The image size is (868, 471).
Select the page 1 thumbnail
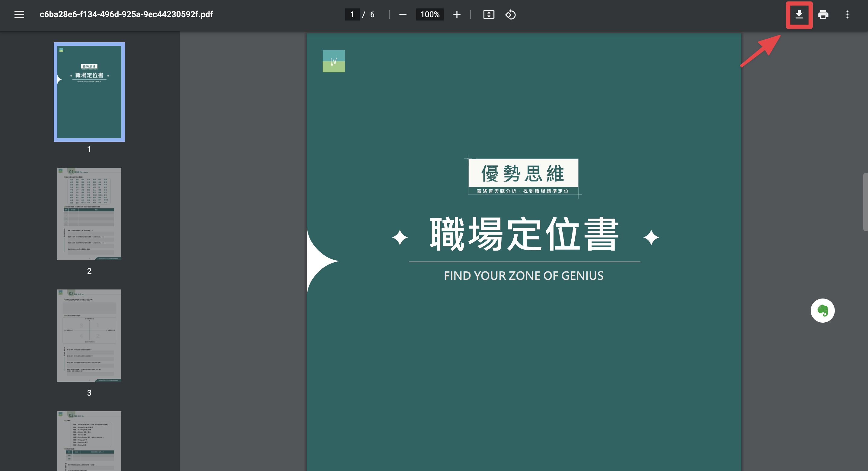pos(89,92)
